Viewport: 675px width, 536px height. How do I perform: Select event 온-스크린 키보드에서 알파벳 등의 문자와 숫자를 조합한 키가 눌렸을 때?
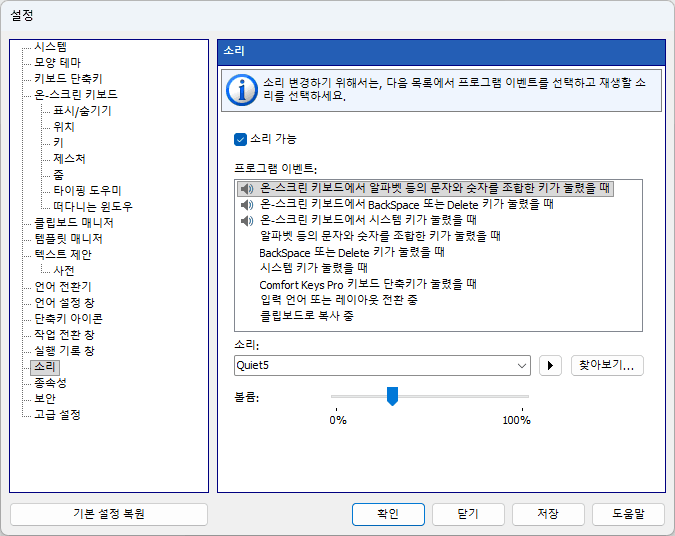[425, 189]
